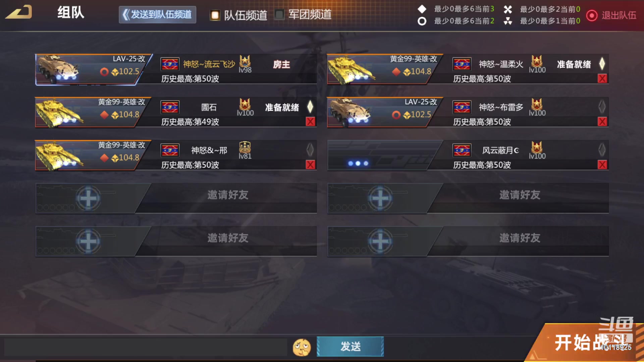The image size is (644, 362).
Task: Toggle the 军团频道 checkbox
Action: (x=279, y=15)
